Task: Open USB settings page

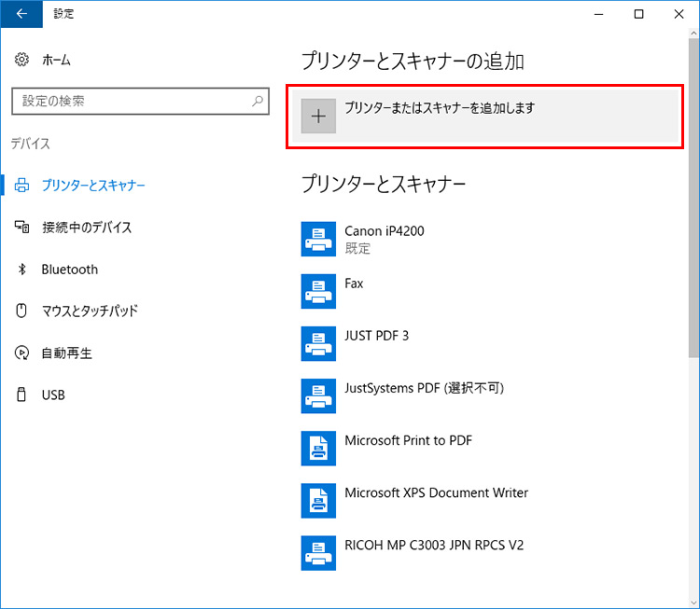Action: pos(53,395)
